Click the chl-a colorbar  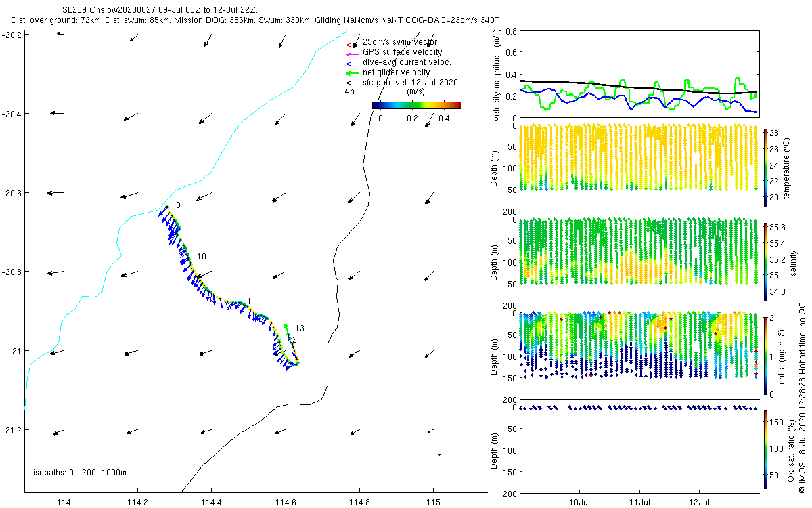(x=765, y=356)
